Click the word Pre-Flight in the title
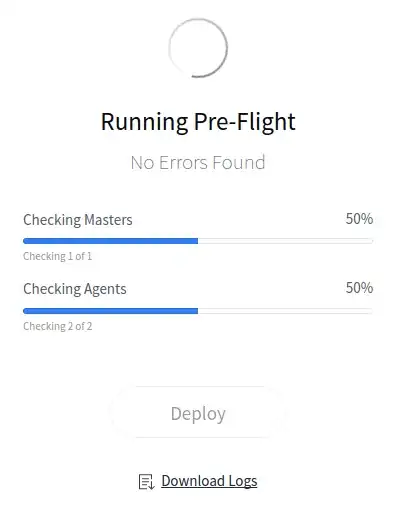398x506 pixels. [x=244, y=122]
